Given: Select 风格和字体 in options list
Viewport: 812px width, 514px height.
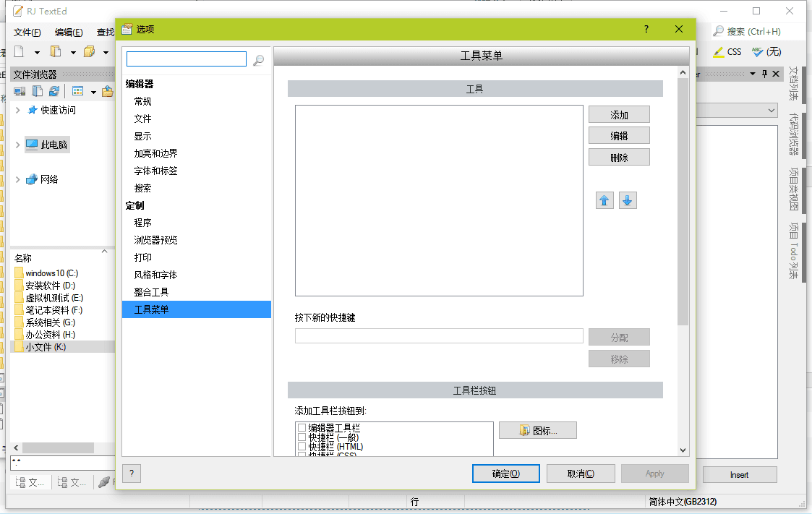Looking at the screenshot, I should pyautogui.click(x=155, y=275).
